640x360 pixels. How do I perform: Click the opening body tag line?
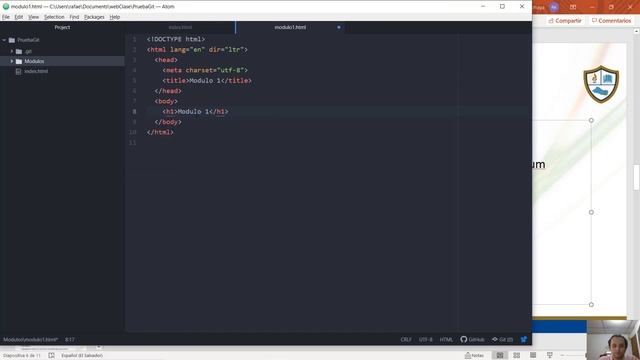[166, 101]
